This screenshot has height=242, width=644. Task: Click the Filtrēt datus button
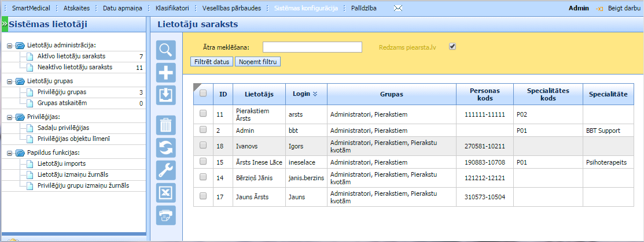tap(212, 61)
